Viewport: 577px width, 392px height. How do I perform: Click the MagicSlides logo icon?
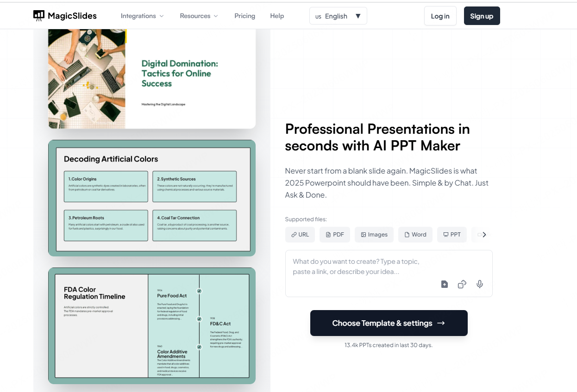(39, 16)
